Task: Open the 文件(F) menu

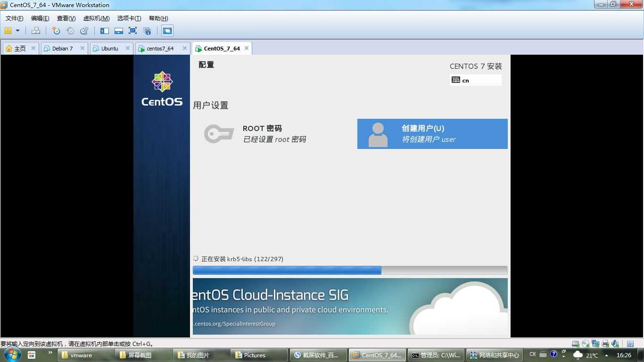Action: pos(14,18)
